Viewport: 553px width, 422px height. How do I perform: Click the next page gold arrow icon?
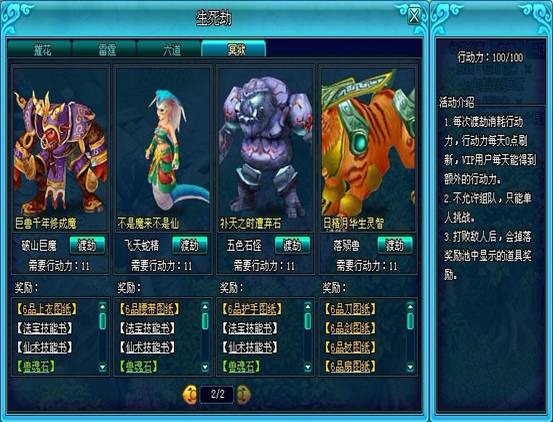(x=244, y=395)
